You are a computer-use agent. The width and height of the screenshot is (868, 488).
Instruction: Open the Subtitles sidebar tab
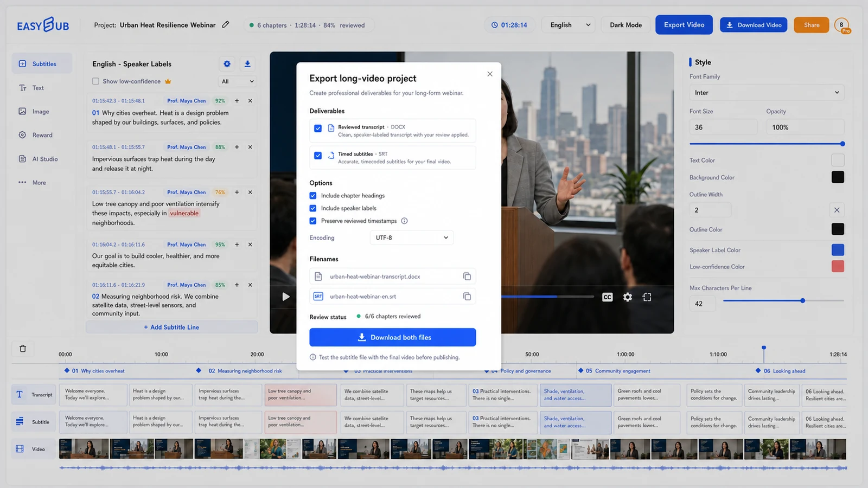coord(42,64)
